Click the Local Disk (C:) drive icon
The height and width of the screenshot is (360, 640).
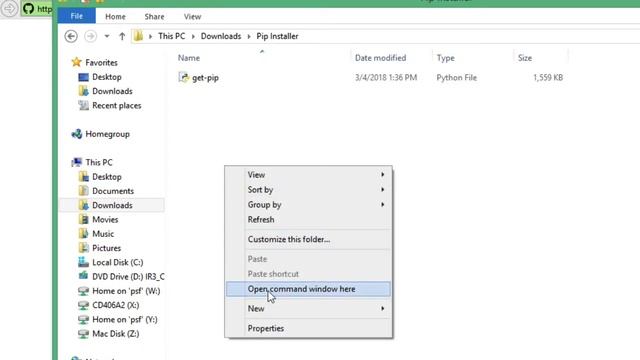[x=83, y=262]
